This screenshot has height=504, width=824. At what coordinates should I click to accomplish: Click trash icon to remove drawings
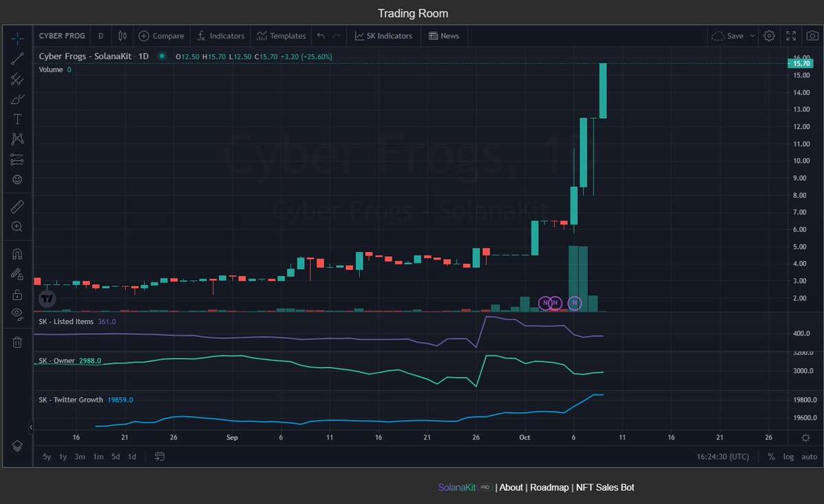pyautogui.click(x=17, y=341)
